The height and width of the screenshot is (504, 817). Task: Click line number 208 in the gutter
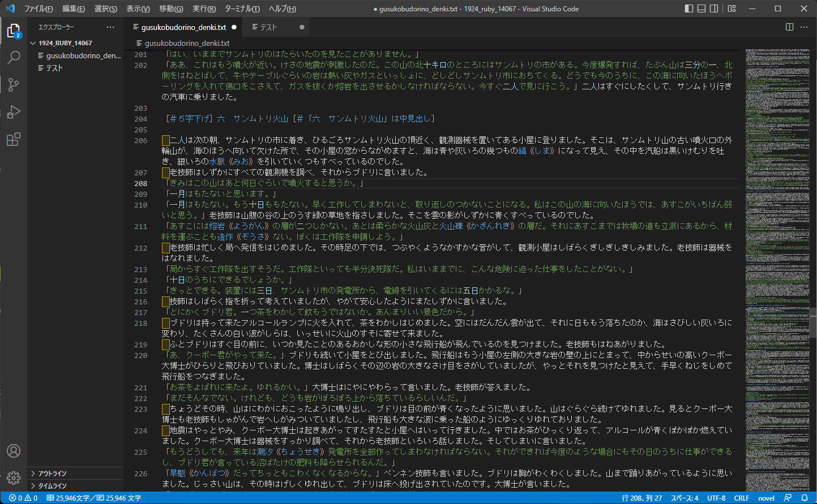140,183
